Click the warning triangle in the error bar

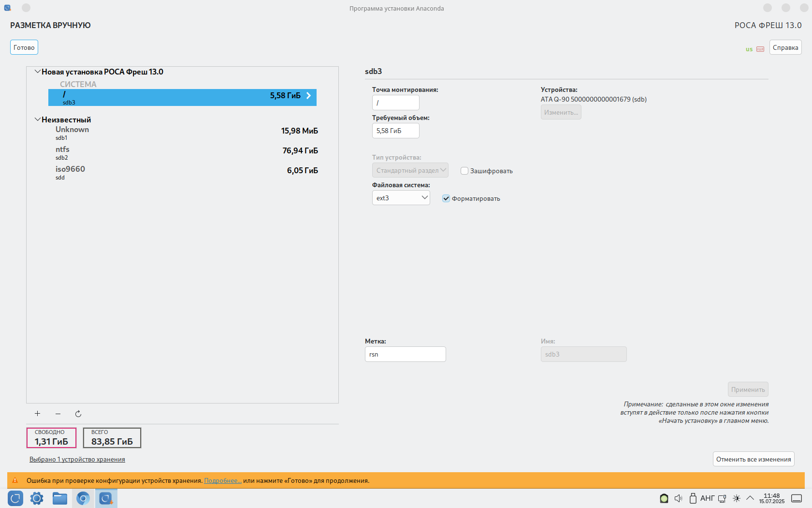pos(15,480)
